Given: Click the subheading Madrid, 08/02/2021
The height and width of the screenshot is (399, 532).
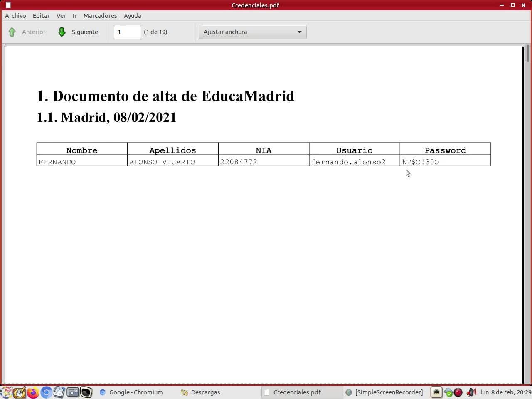Looking at the screenshot, I should (x=118, y=117).
